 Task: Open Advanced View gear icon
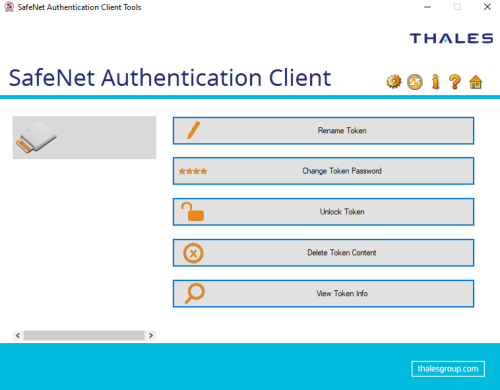point(394,82)
